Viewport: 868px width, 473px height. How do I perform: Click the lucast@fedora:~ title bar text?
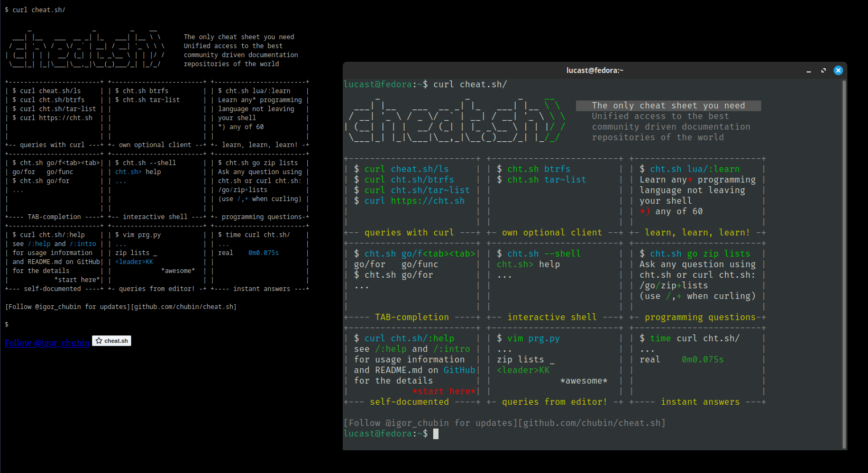pyautogui.click(x=595, y=70)
